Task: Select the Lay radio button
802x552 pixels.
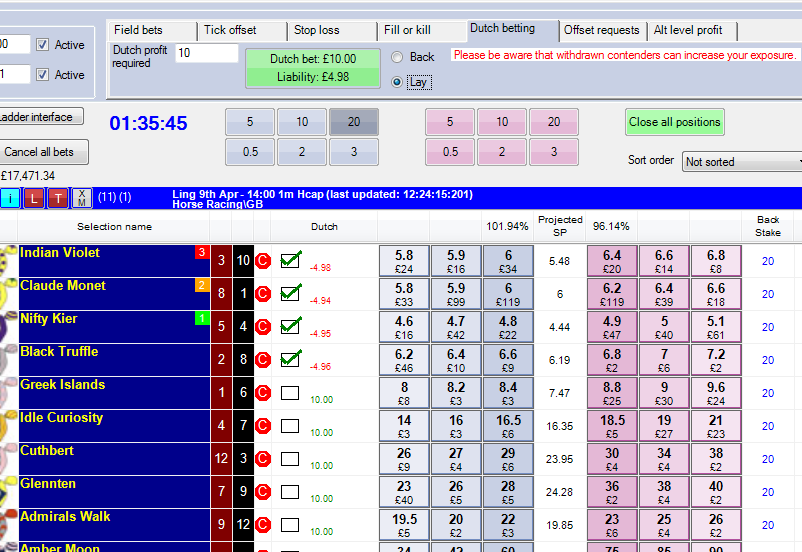Action: [x=397, y=82]
